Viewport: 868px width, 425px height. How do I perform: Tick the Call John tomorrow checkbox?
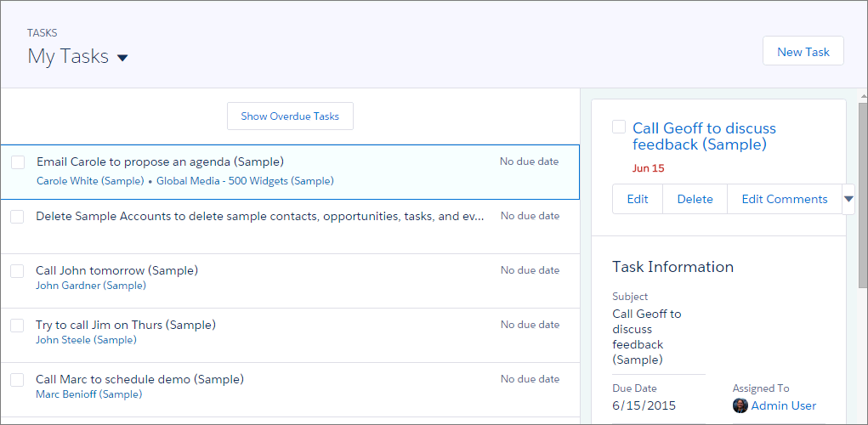tap(17, 270)
